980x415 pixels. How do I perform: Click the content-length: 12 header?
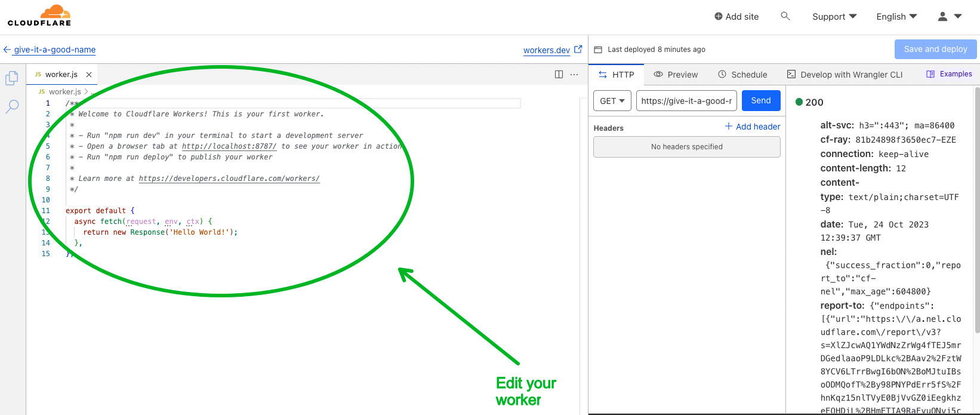click(x=863, y=168)
